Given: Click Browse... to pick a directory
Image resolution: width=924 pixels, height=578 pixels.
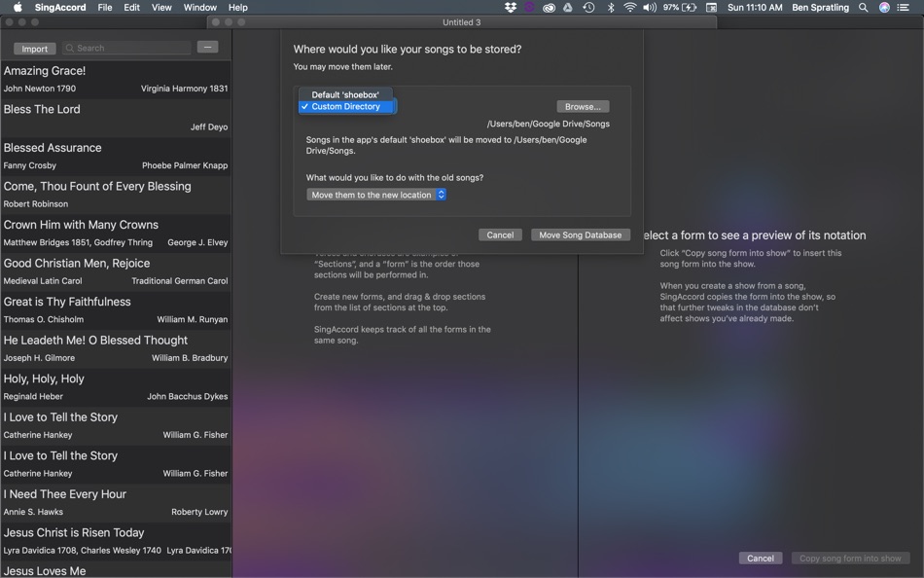Looking at the screenshot, I should click(583, 107).
